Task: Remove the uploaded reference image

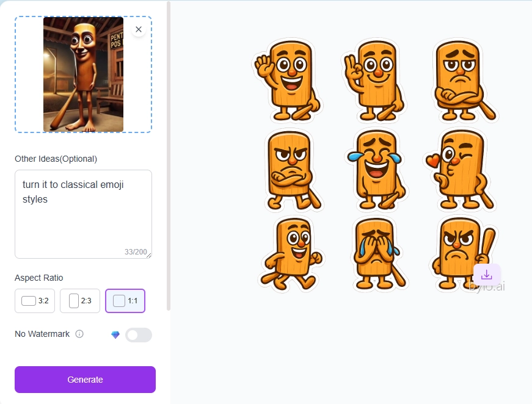Action: tap(139, 29)
